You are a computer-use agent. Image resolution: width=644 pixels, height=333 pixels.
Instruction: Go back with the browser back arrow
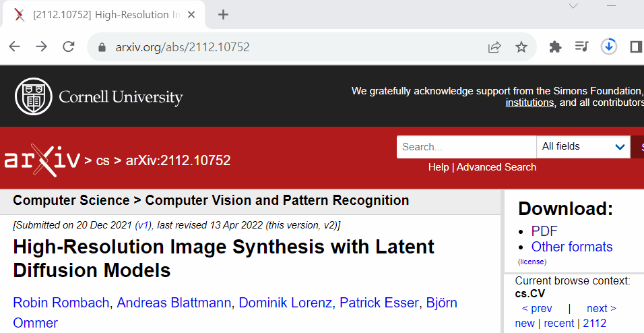tap(15, 47)
